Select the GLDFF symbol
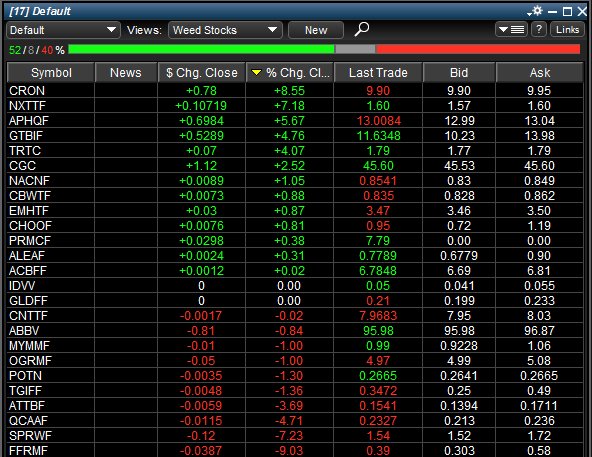The width and height of the screenshot is (592, 457). [28, 301]
